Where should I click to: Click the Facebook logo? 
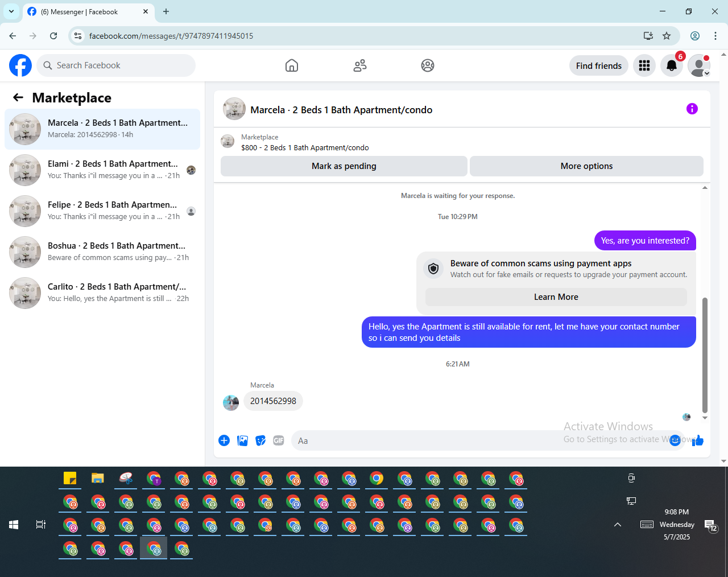[x=20, y=65]
